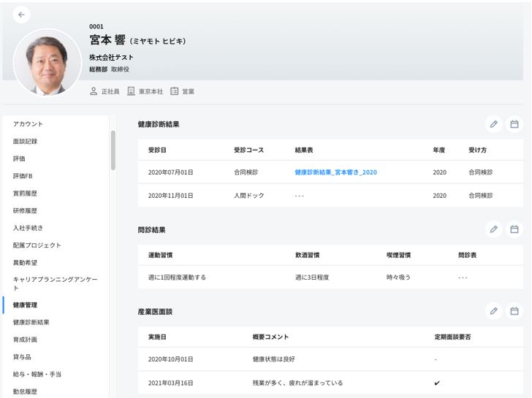Edit the 産業医面談 section with pencil icon
The height and width of the screenshot is (398, 532).
(x=494, y=311)
